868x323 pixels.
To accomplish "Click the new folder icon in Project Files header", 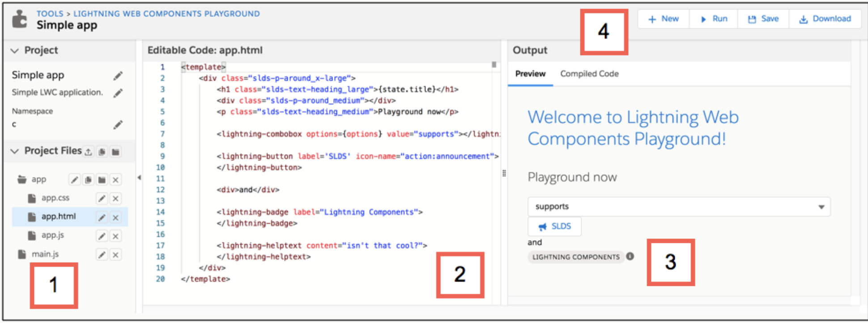I will point(115,152).
